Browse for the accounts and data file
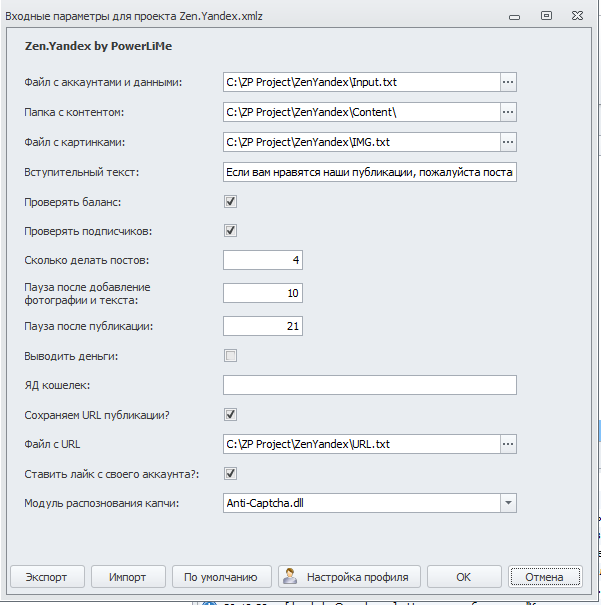The image size is (601, 605). [x=508, y=82]
